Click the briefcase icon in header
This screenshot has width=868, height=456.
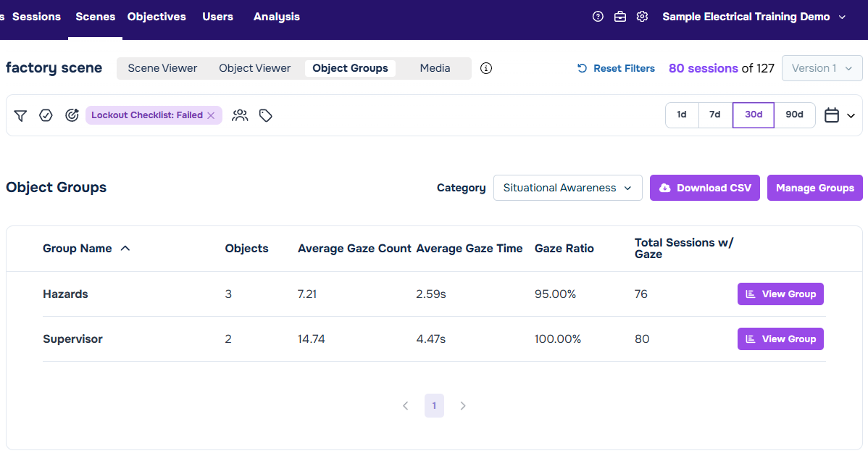coord(620,17)
